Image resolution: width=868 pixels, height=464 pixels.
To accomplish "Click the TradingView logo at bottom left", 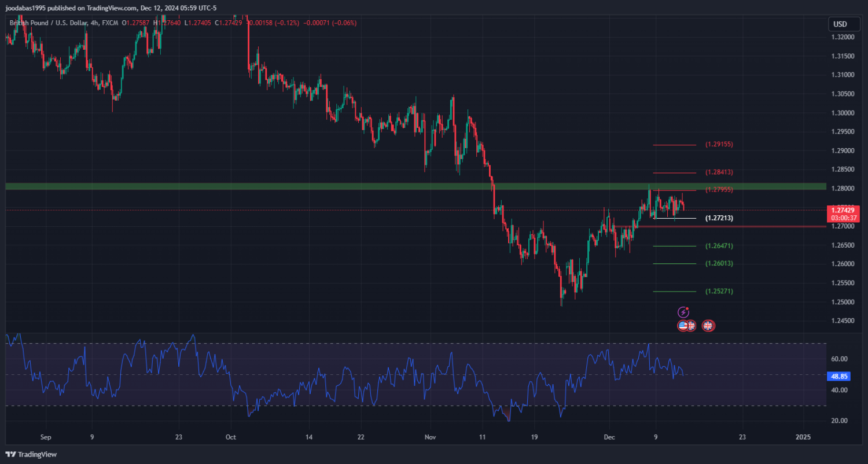I will [x=31, y=454].
